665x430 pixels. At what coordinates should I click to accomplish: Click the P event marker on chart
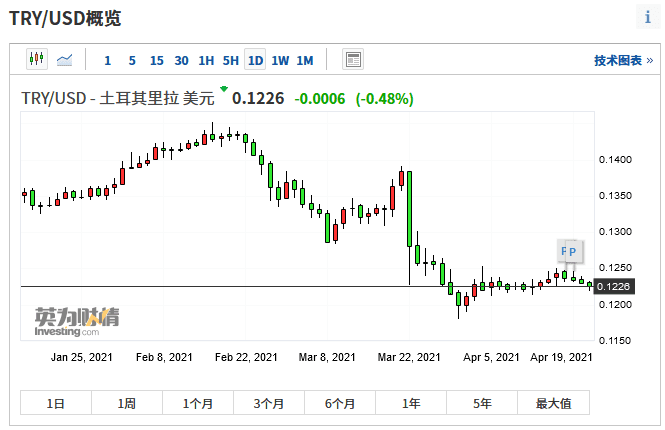pos(573,251)
